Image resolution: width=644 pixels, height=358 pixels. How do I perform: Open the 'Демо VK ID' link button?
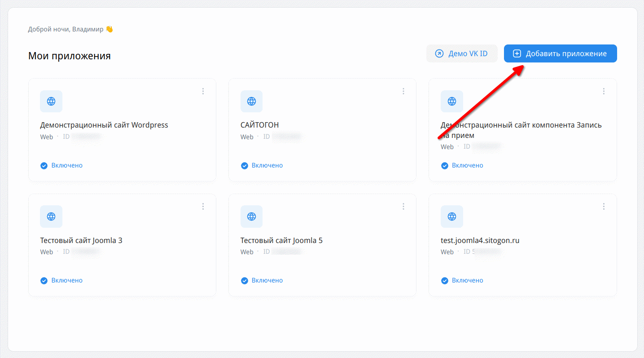462,53
